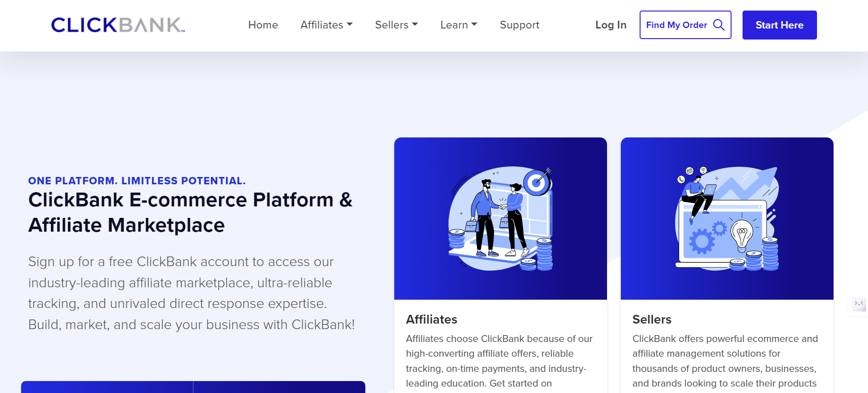Click the ClickBank logo
Image resolution: width=868 pixels, height=393 pixels.
[x=118, y=25]
